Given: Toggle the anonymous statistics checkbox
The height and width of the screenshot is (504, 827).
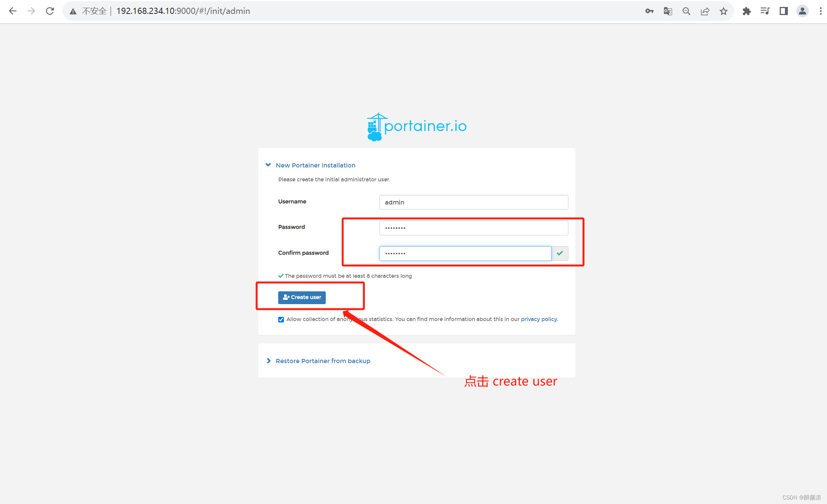Looking at the screenshot, I should [281, 319].
